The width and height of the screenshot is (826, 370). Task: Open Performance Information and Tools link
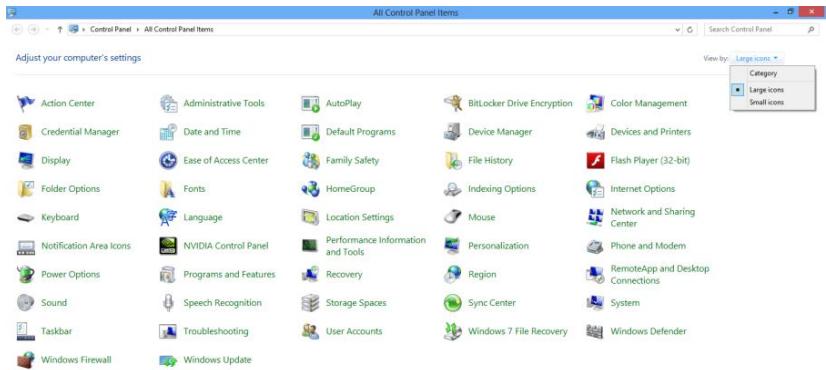pos(376,246)
